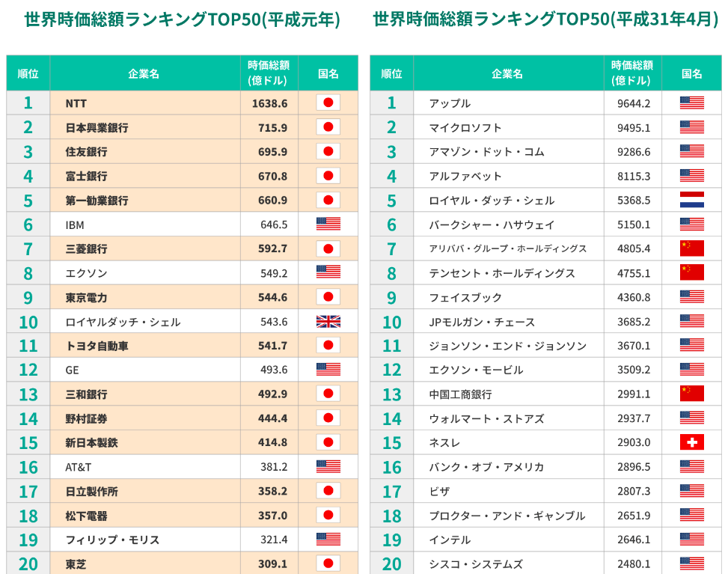Viewport: 728px width, 574px height.
Task: Click the China flag for アリババ・グループ・ホールディングス
Action: tap(692, 248)
